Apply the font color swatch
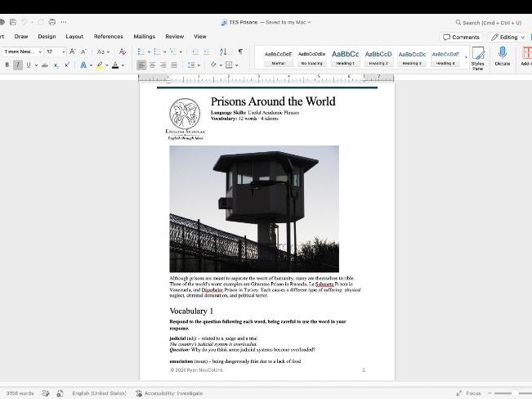532x399 pixels. click(115, 65)
